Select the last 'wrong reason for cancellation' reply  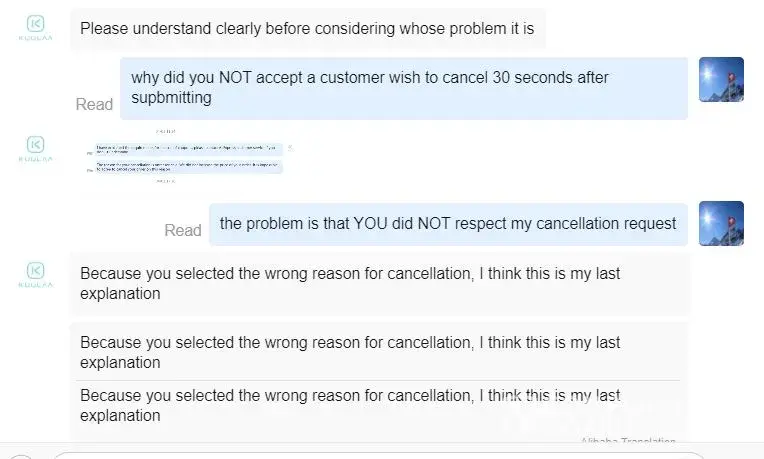(378, 405)
